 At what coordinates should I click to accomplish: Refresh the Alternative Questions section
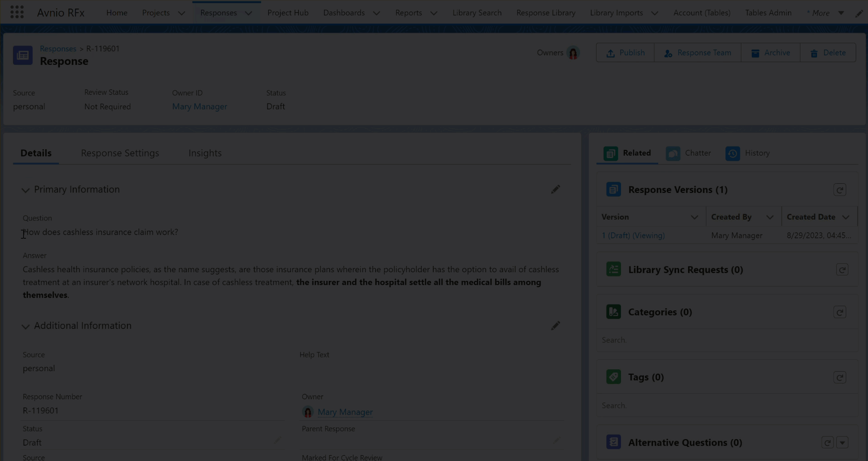click(828, 442)
